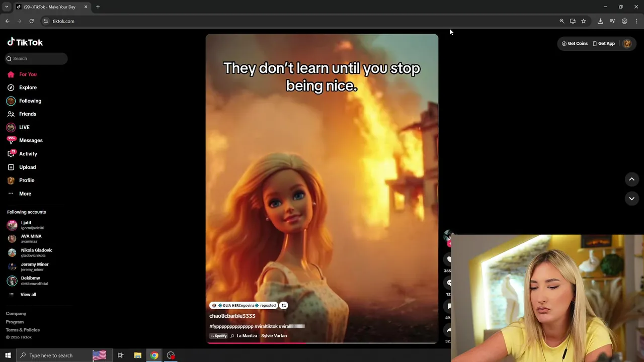Expand the Program footer section
The image size is (644, 362).
coord(15,322)
